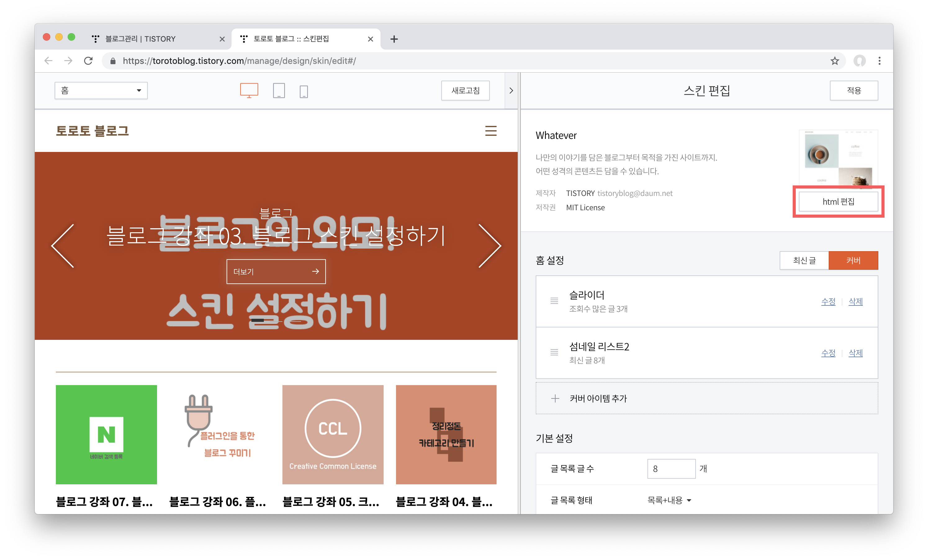
Task: Open the 홈 page selector dropdown
Action: pyautogui.click(x=101, y=91)
